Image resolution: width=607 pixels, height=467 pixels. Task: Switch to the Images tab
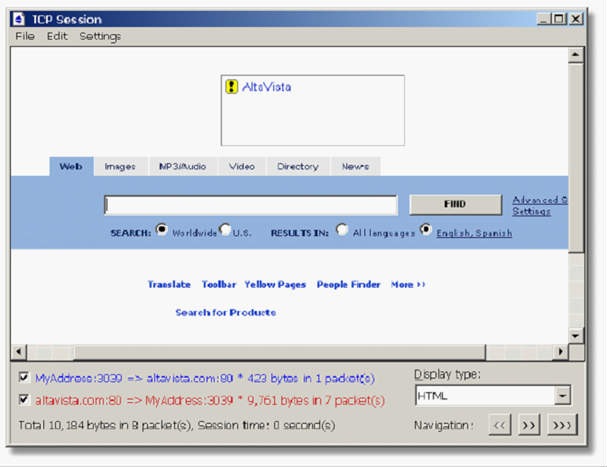[x=120, y=167]
